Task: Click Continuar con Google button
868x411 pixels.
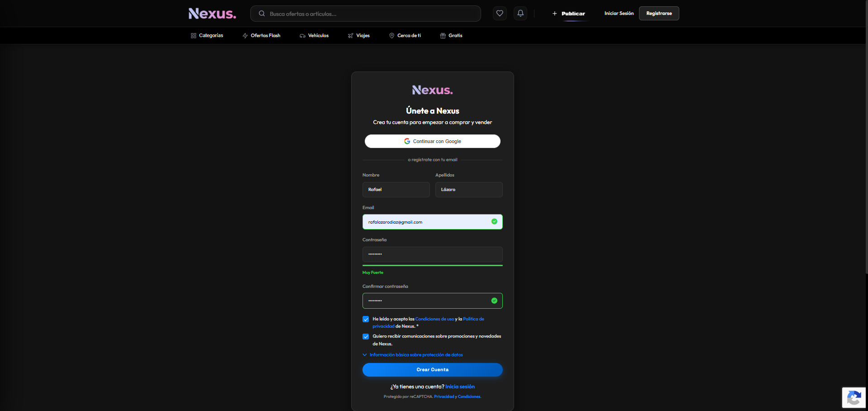Action: pyautogui.click(x=433, y=141)
